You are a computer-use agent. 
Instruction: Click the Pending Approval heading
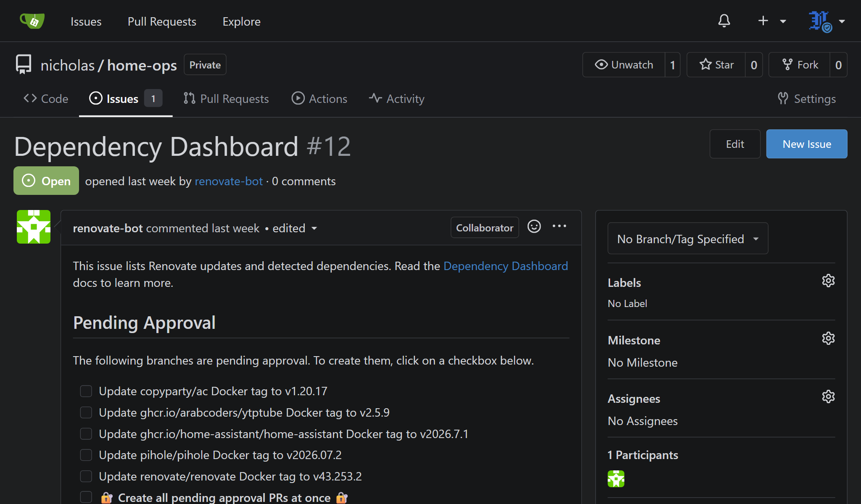pos(144,323)
